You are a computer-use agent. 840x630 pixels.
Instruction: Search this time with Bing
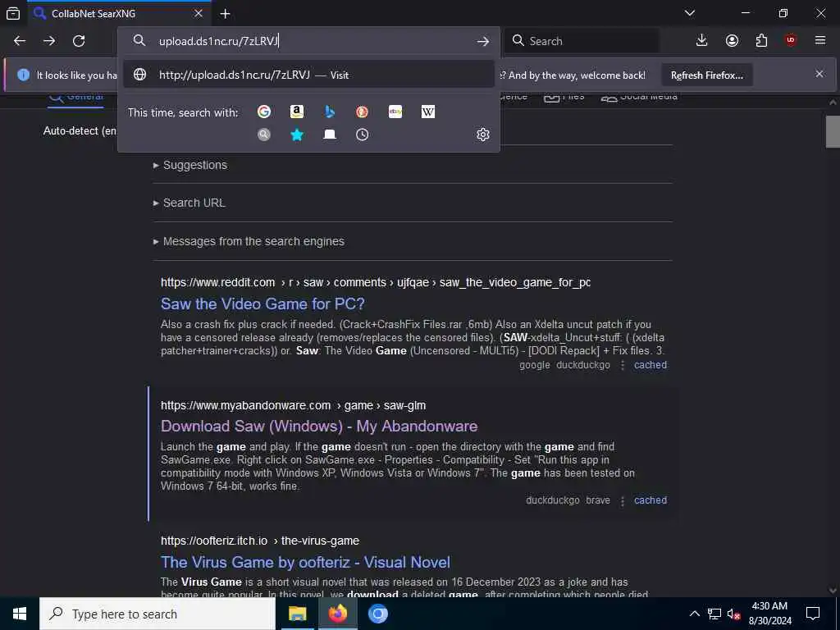click(x=330, y=112)
